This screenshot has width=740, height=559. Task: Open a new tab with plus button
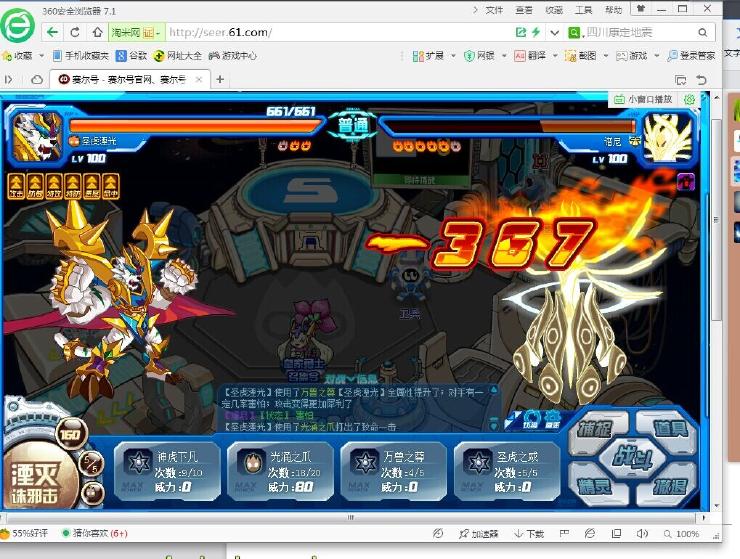coord(220,79)
